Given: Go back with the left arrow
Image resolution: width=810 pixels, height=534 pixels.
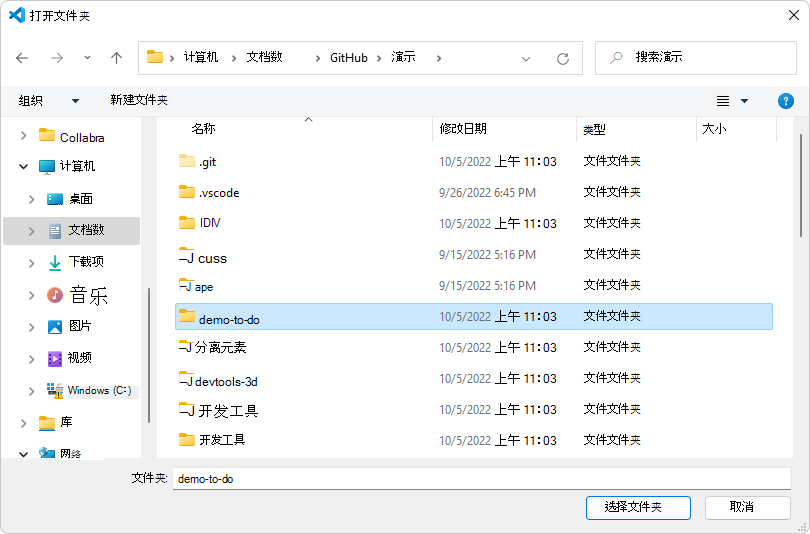Looking at the screenshot, I should point(22,58).
